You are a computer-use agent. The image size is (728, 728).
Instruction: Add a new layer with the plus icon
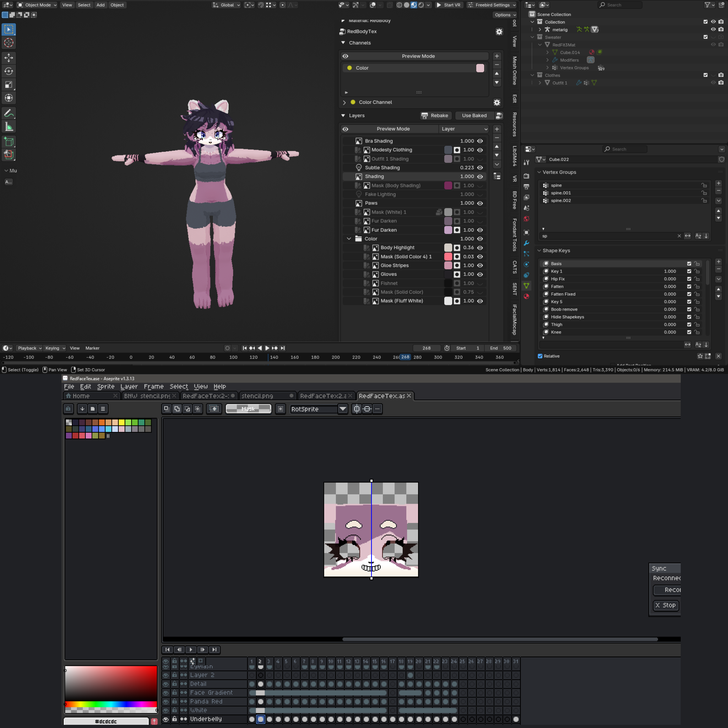497,129
